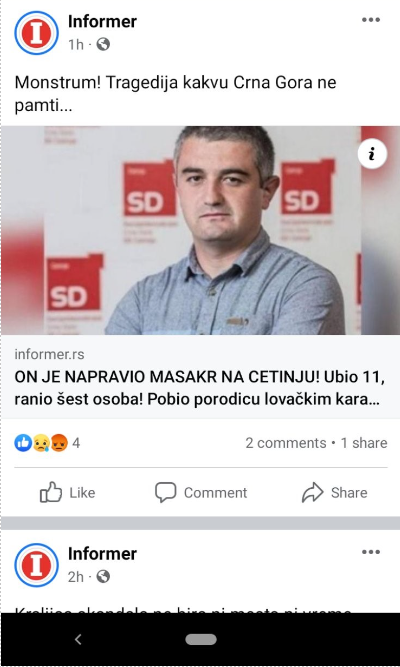Open the three-dot menu of second post
The height and width of the screenshot is (667, 400).
tap(371, 552)
